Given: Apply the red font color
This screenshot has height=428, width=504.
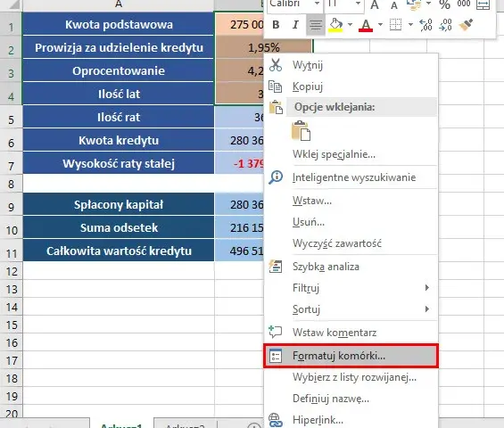Looking at the screenshot, I should click(x=366, y=25).
